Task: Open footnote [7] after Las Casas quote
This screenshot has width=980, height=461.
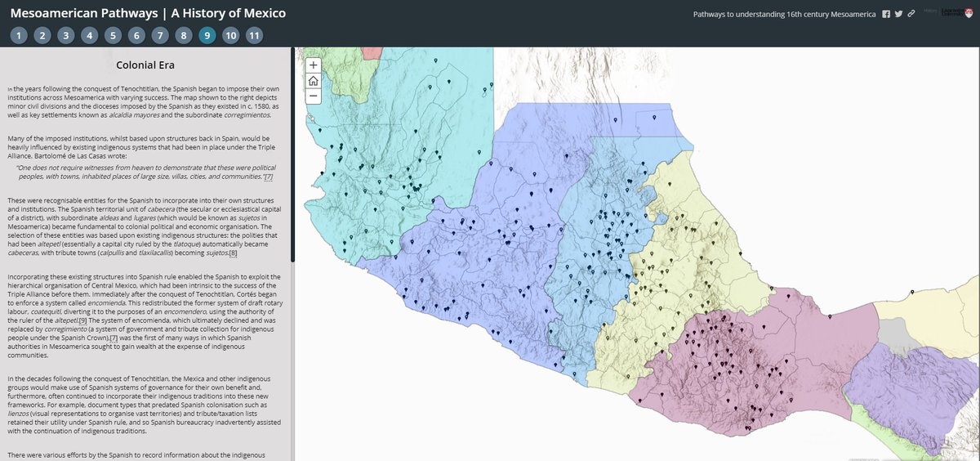Action: (268, 177)
